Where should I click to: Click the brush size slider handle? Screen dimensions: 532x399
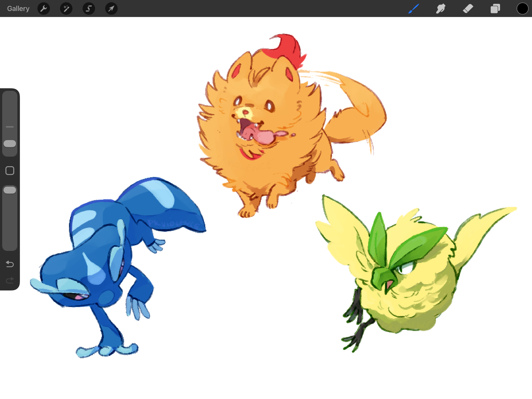[x=10, y=144]
